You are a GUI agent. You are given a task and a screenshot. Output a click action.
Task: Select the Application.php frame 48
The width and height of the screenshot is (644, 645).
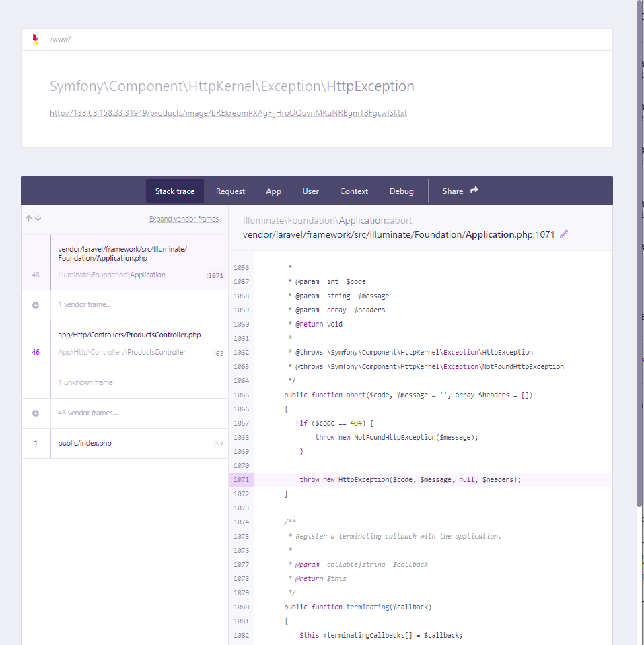point(125,263)
